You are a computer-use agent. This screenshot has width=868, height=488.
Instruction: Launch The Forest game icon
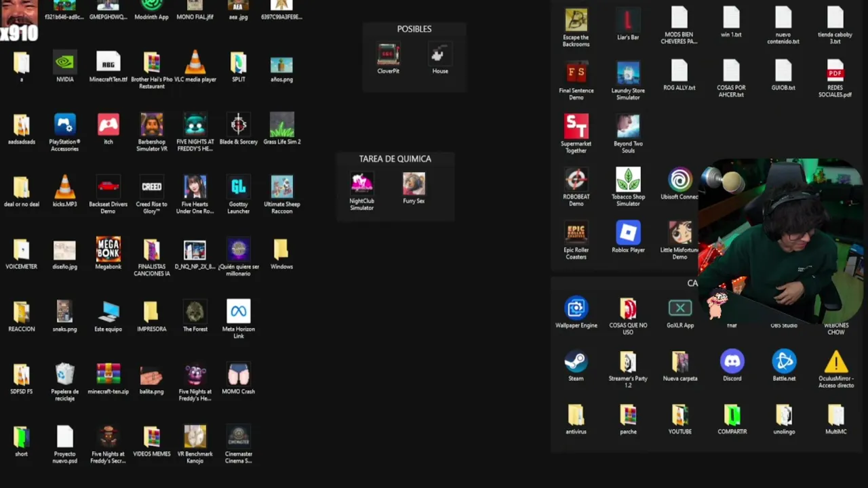(x=195, y=312)
